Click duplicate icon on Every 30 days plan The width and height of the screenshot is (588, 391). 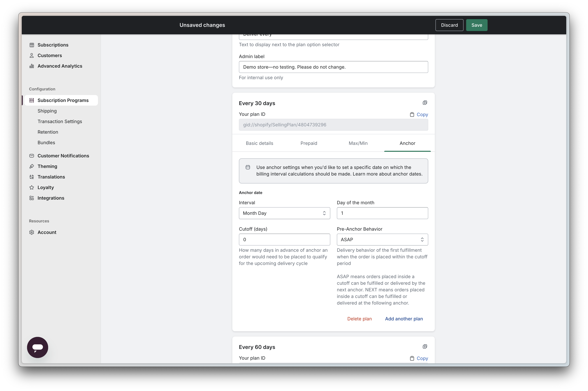click(x=425, y=103)
